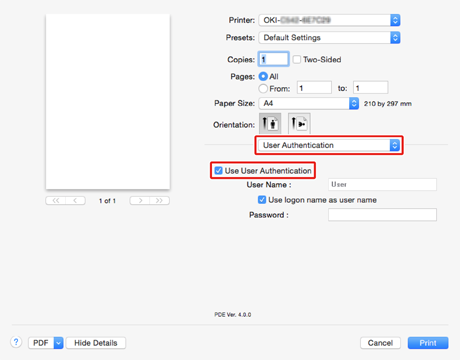
Task: Select the From page range radio button
Action: point(263,89)
